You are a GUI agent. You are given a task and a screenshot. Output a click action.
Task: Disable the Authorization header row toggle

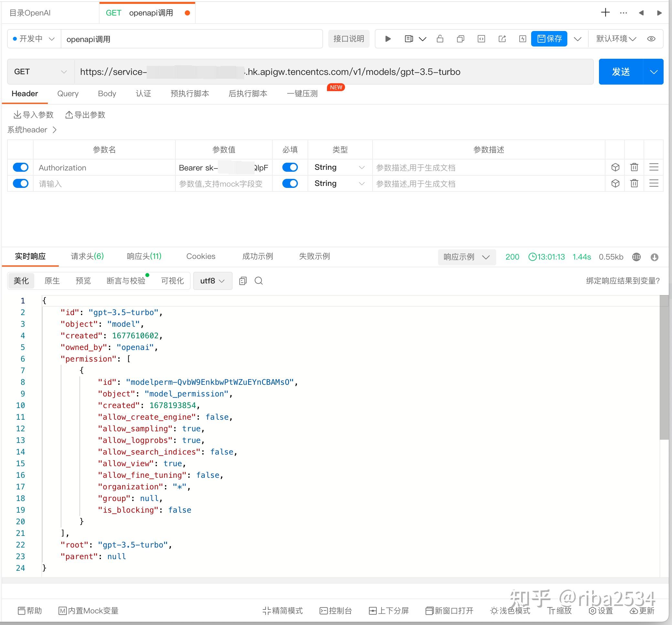tap(21, 167)
